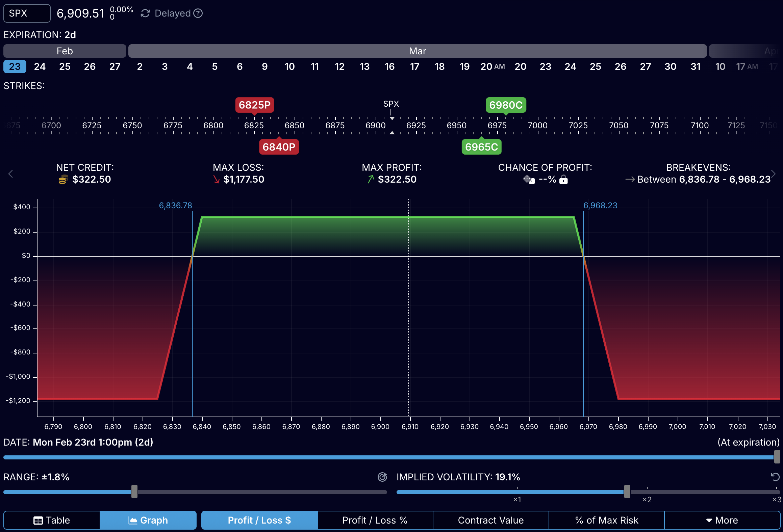Click the target icon next to Implied Volatility
This screenshot has height=532, width=783.
[382, 477]
